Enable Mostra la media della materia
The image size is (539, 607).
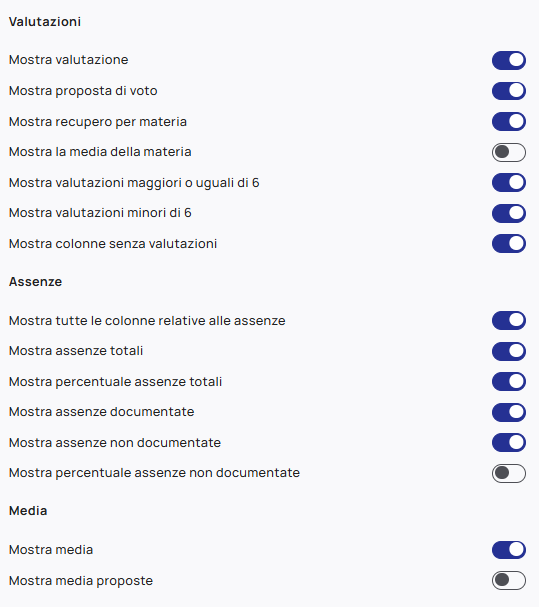[x=509, y=152]
